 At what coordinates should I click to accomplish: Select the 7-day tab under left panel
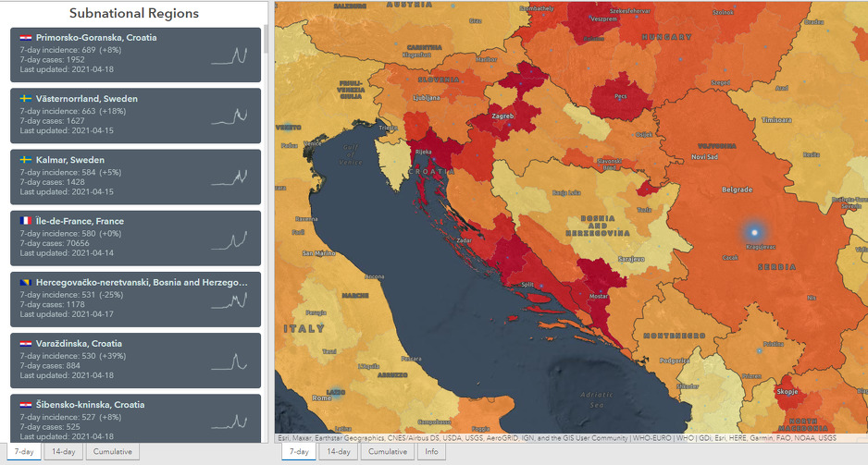click(23, 452)
